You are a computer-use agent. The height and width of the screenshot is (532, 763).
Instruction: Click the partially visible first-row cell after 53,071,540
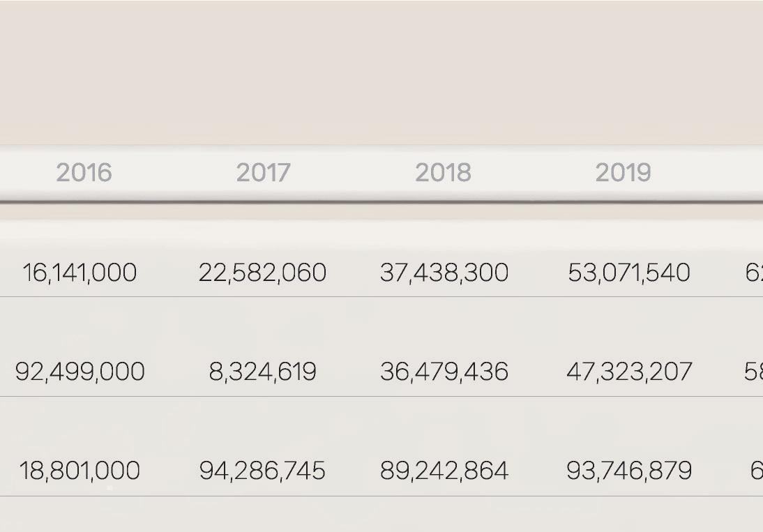point(754,273)
